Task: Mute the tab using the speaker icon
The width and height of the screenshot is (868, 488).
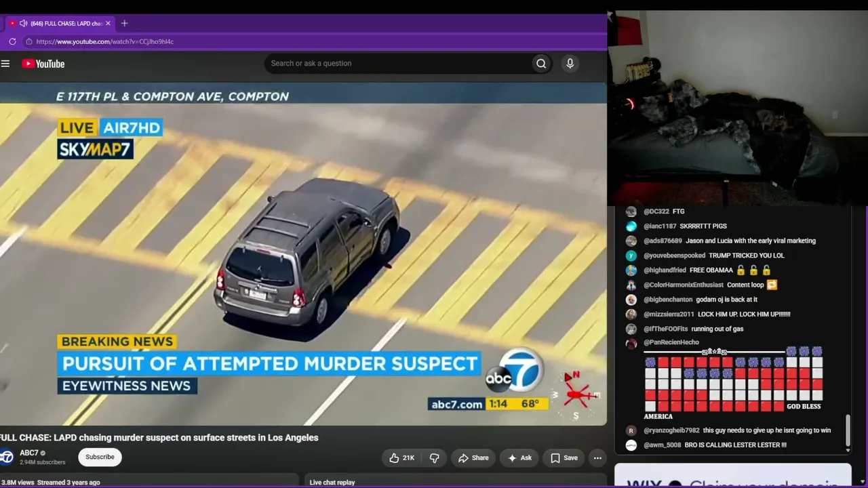Action: pos(23,23)
